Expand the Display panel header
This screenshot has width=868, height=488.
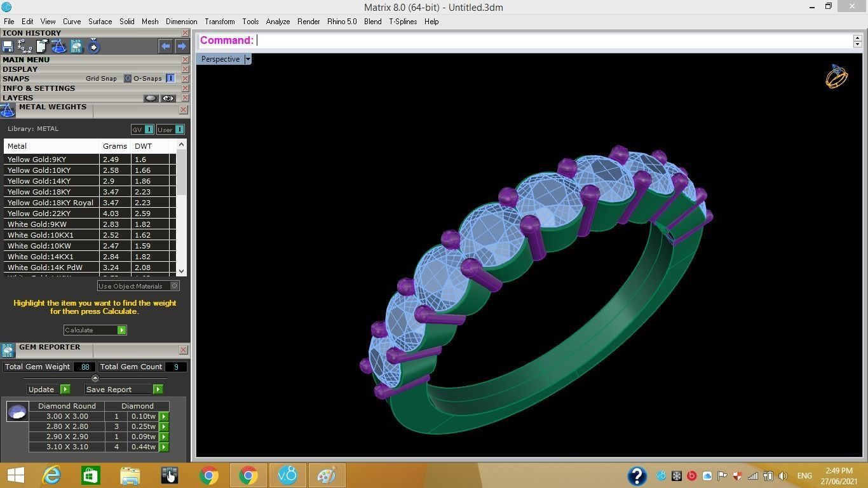click(x=20, y=69)
